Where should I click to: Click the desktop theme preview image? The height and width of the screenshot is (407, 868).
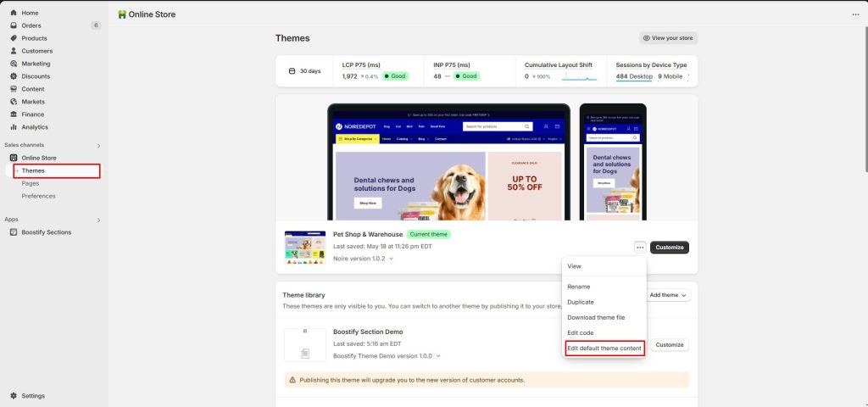click(x=449, y=162)
